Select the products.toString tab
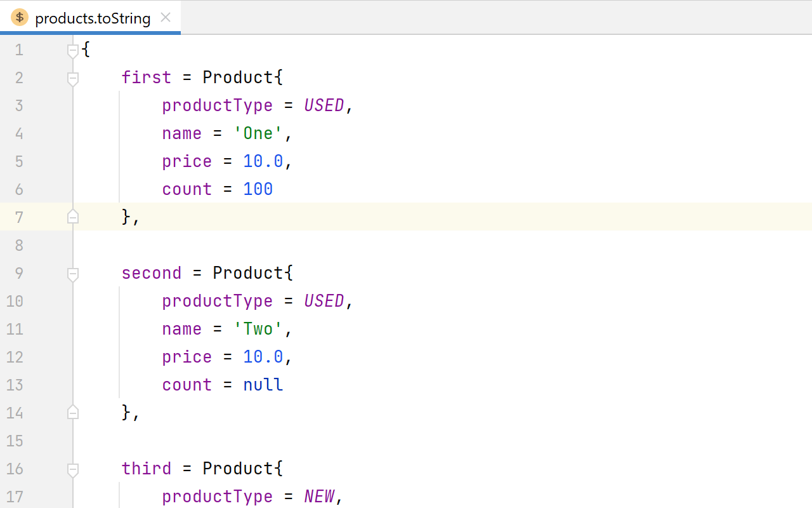 click(92, 17)
